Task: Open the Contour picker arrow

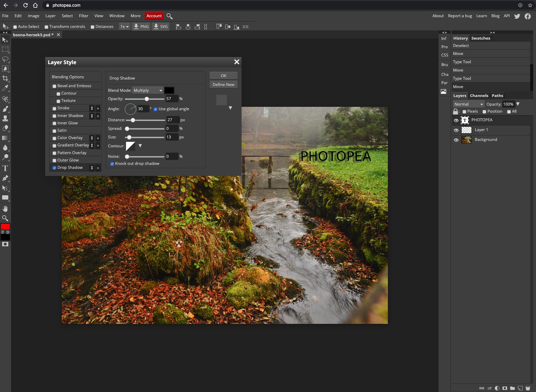Action: pos(140,146)
